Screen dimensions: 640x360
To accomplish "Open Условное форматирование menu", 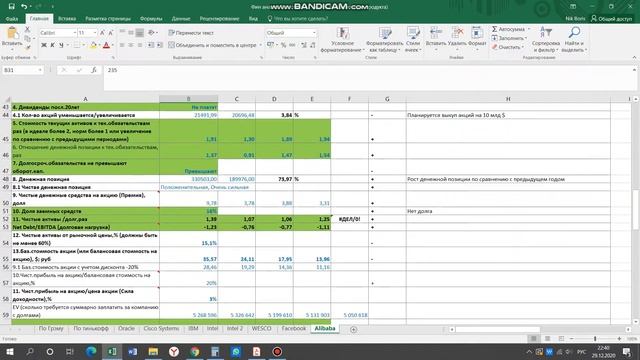I will pyautogui.click(x=342, y=40).
